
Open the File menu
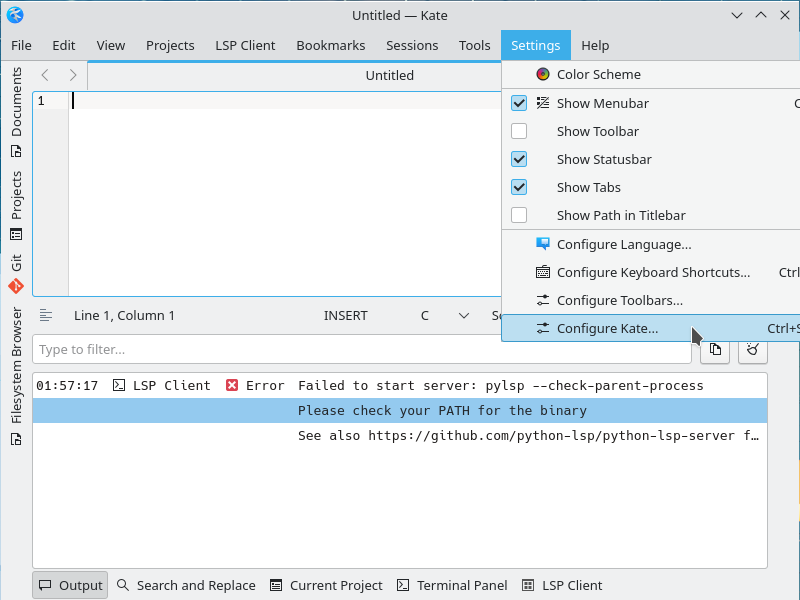[x=21, y=45]
